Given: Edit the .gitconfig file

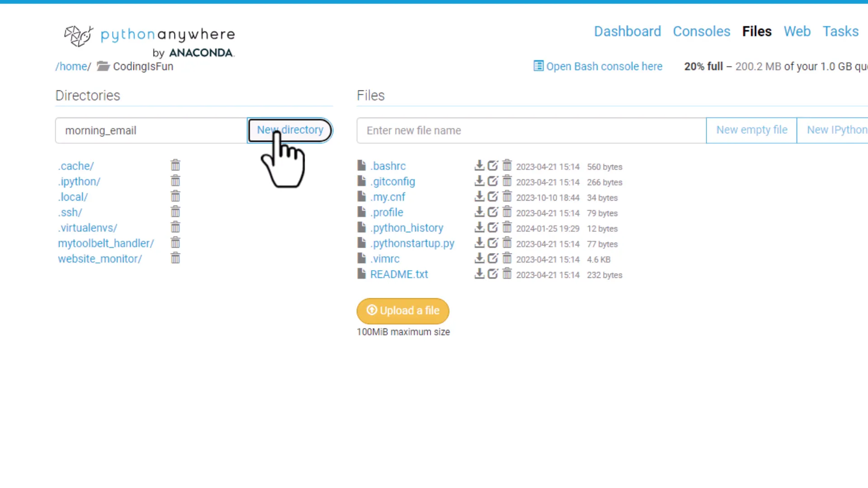Looking at the screenshot, I should click(493, 181).
